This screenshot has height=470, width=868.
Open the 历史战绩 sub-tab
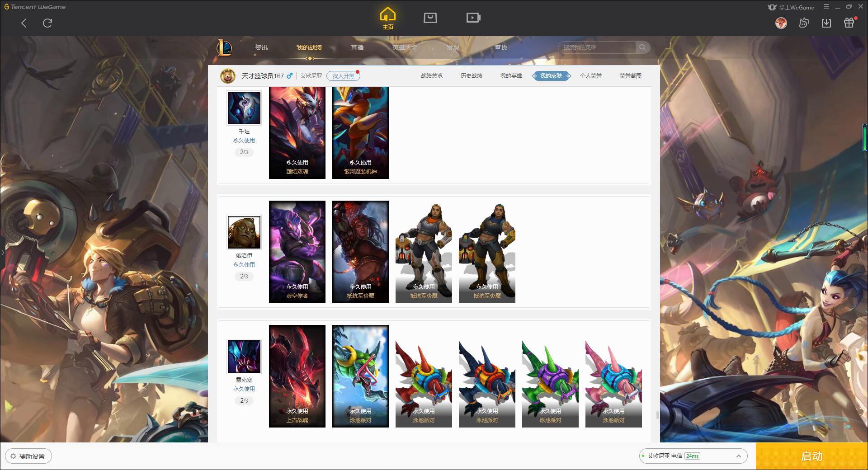472,76
